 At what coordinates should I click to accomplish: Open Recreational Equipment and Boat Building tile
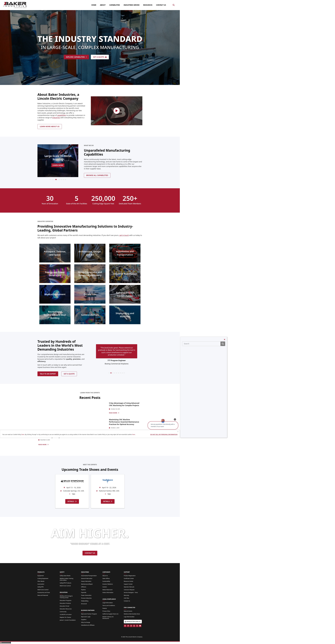pos(55,315)
